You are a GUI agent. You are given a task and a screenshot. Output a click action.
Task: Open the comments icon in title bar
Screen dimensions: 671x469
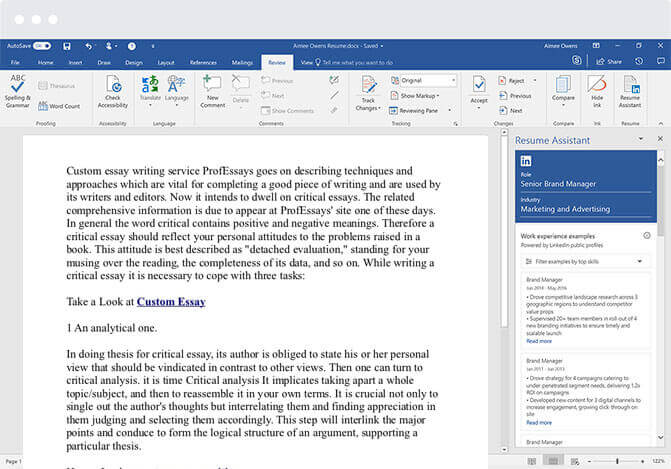coord(661,61)
